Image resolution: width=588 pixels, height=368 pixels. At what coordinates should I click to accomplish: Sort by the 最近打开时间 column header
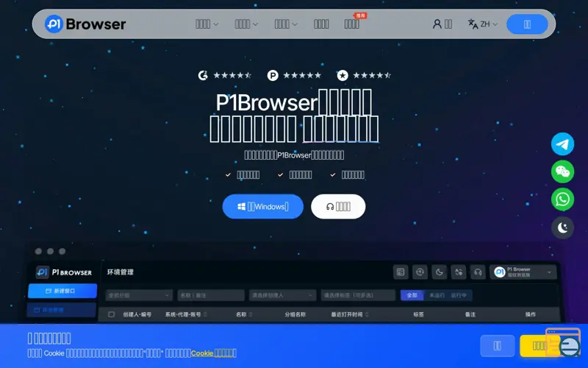(x=350, y=314)
